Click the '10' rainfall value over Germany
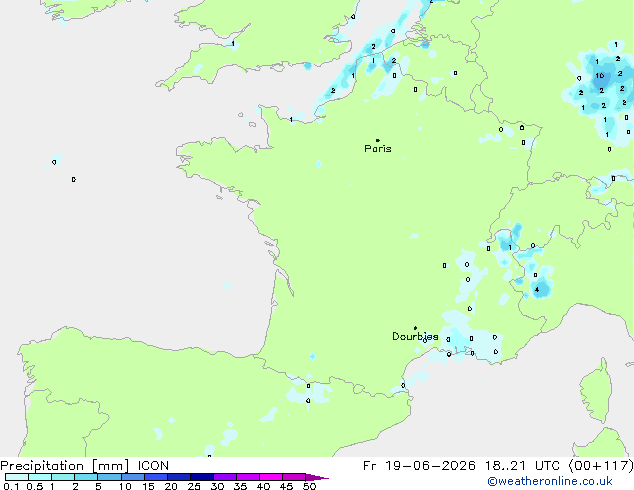The image size is (634, 490). click(600, 76)
